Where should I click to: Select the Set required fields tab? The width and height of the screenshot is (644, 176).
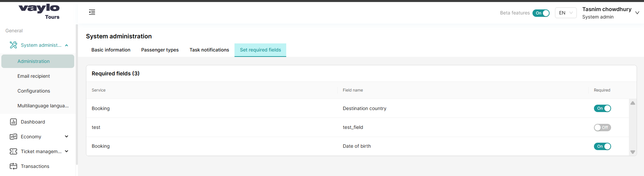coord(260,50)
